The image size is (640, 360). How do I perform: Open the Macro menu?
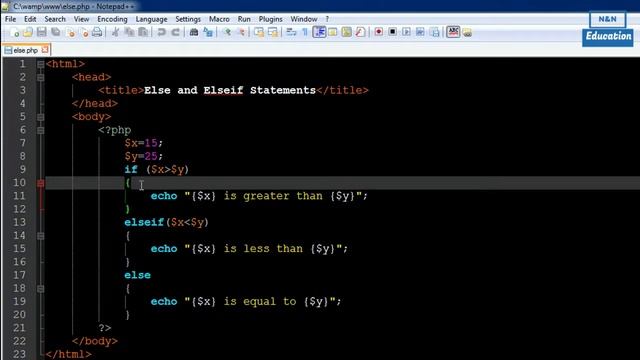click(x=219, y=19)
